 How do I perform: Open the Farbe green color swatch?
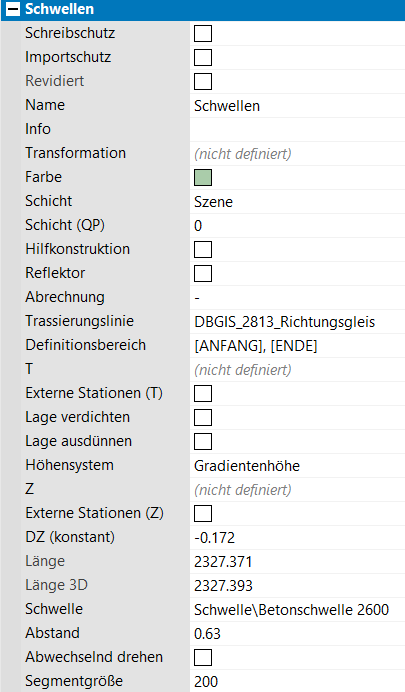203,177
